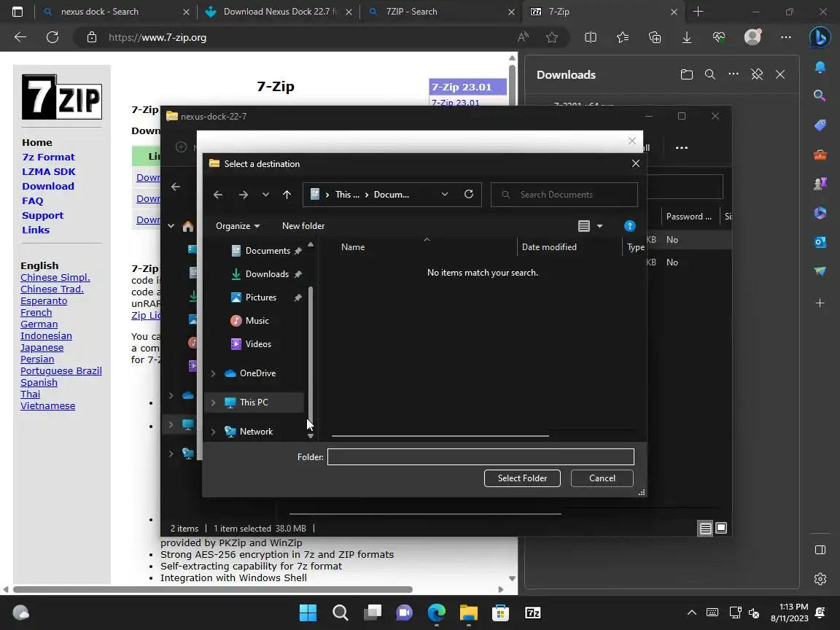Switch to Download Nexus Dock 22.7 tab

click(x=279, y=12)
